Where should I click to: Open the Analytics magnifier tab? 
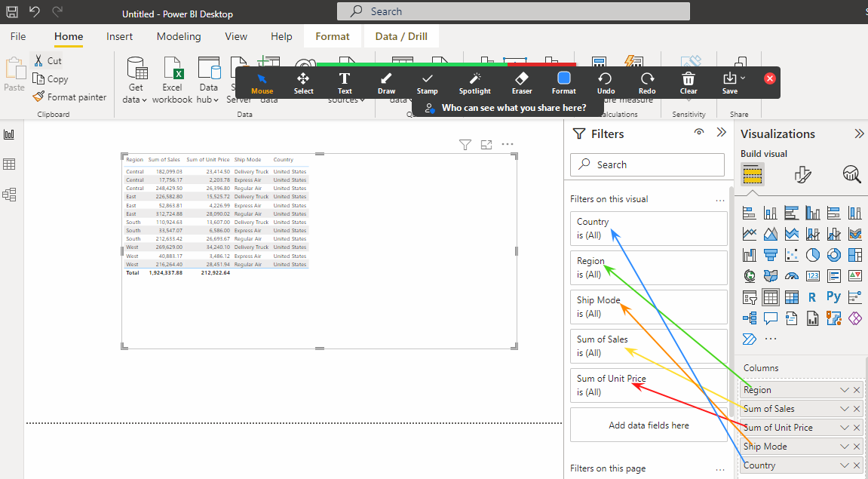[x=852, y=175]
